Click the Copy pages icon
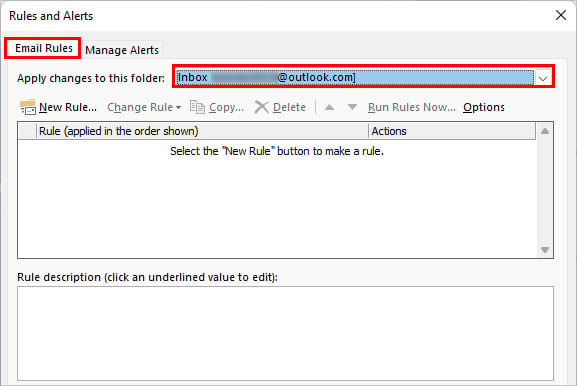This screenshot has height=386, width=577. [197, 107]
